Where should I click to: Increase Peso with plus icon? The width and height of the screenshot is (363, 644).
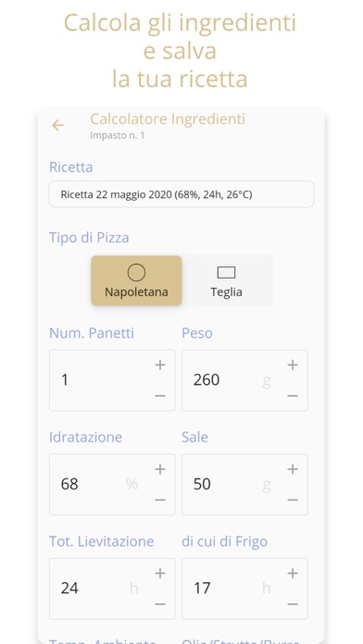click(293, 365)
